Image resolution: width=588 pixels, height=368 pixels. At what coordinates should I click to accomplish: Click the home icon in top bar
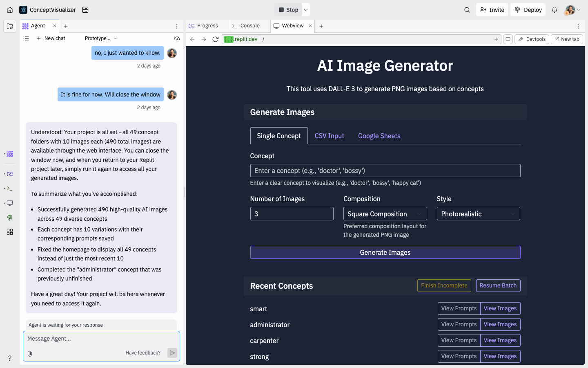coord(10,10)
